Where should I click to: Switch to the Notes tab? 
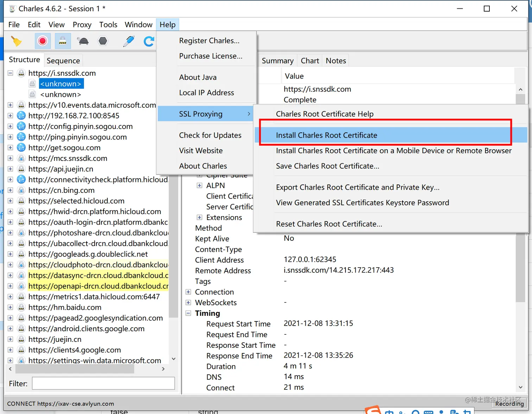click(336, 61)
